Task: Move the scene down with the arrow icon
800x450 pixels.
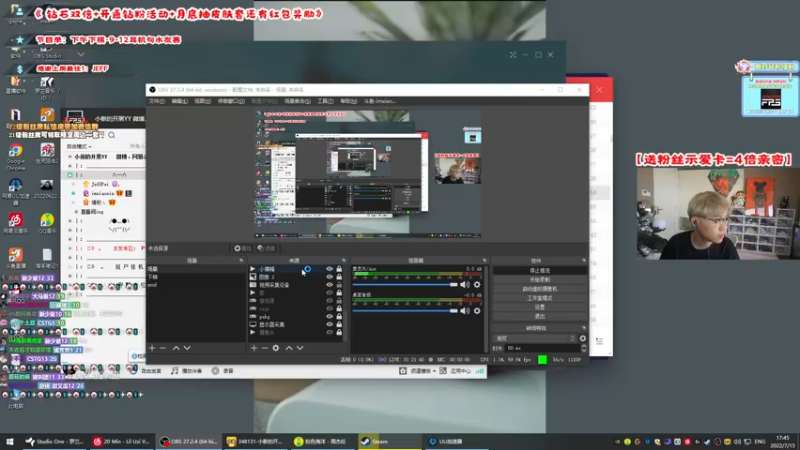Action: pyautogui.click(x=187, y=348)
